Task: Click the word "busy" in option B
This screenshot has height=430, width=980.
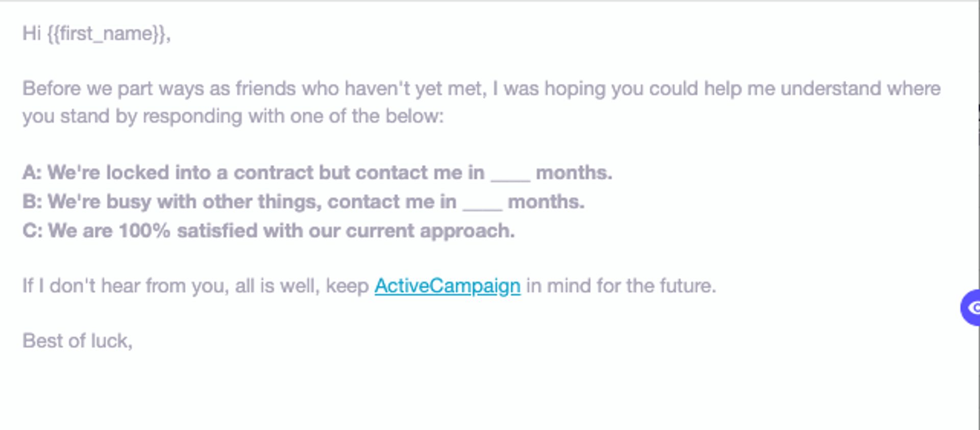Action: click(x=129, y=202)
